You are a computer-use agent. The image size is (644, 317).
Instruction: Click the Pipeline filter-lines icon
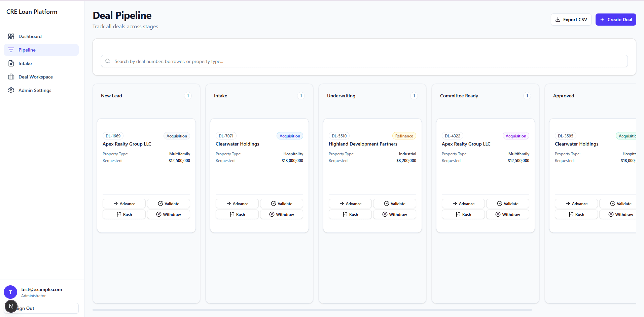[x=11, y=50]
